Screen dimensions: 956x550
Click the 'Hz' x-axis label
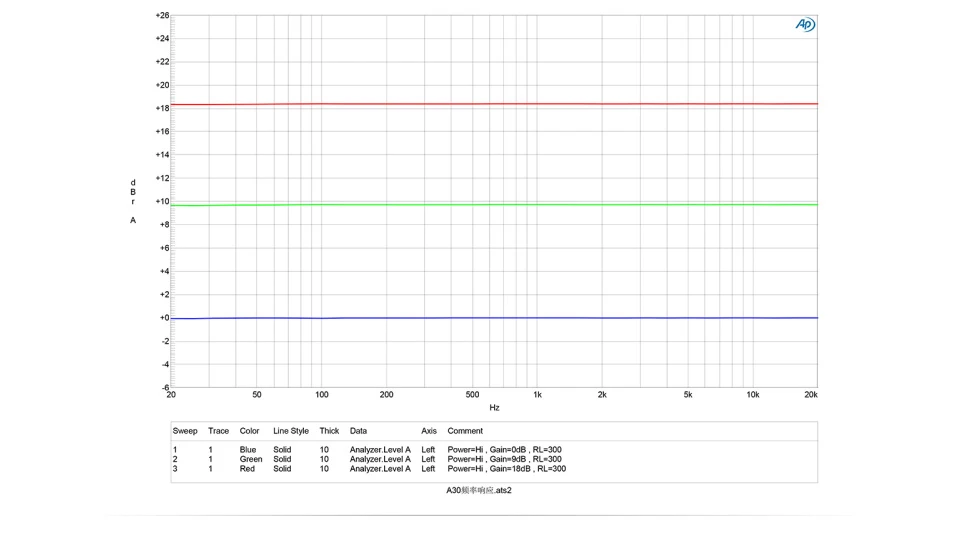(x=494, y=407)
